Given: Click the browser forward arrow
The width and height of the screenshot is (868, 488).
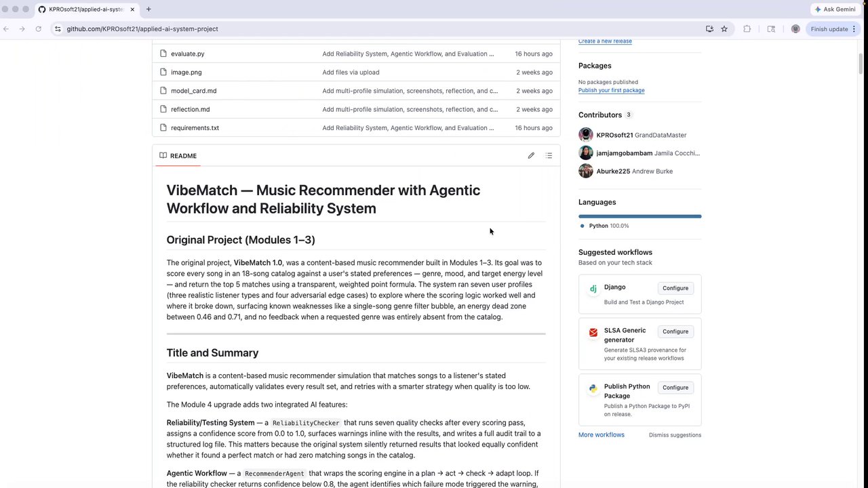Looking at the screenshot, I should point(22,29).
